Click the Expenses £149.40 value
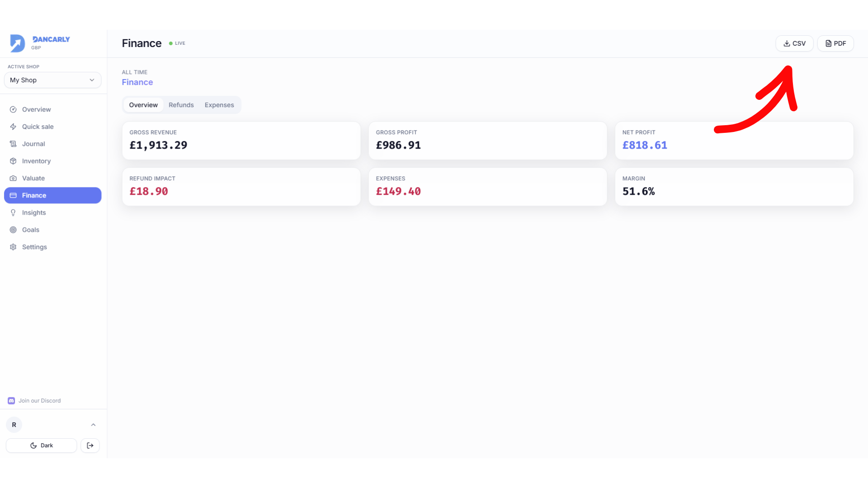The image size is (868, 488). (398, 191)
